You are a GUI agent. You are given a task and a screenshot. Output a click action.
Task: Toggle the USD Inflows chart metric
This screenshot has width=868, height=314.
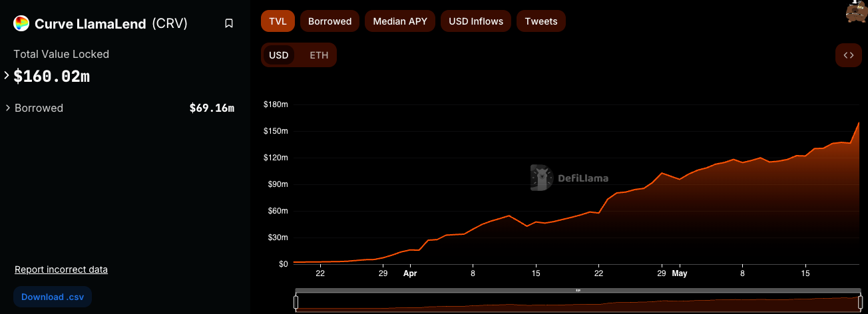(476, 21)
